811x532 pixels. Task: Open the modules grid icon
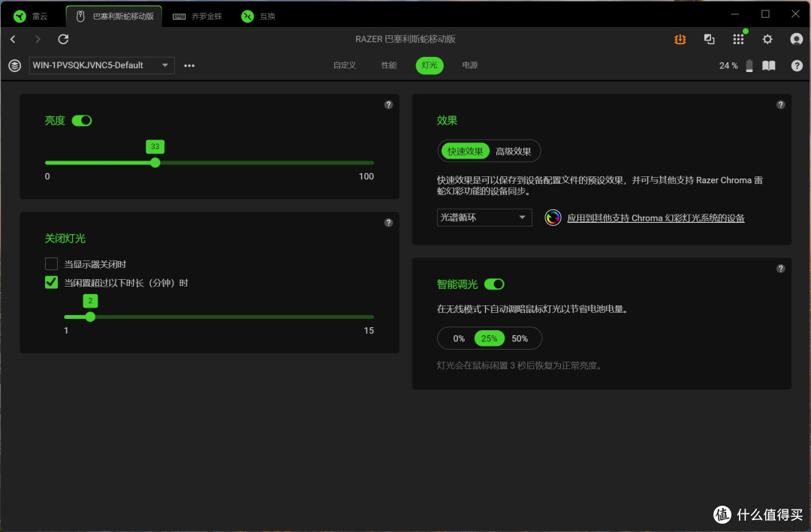[x=739, y=39]
